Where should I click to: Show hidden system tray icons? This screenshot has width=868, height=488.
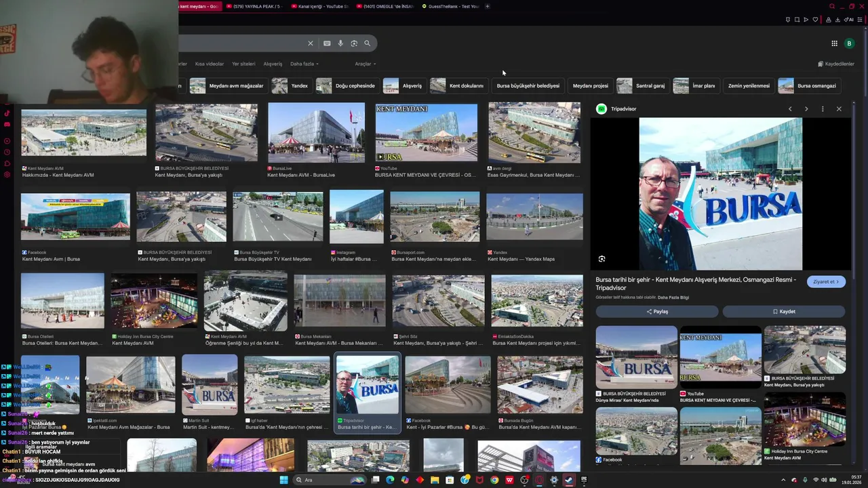click(783, 480)
